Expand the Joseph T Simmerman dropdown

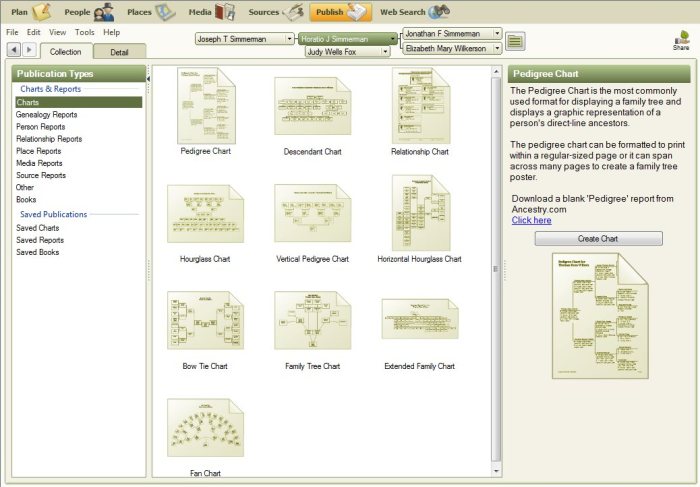click(289, 39)
